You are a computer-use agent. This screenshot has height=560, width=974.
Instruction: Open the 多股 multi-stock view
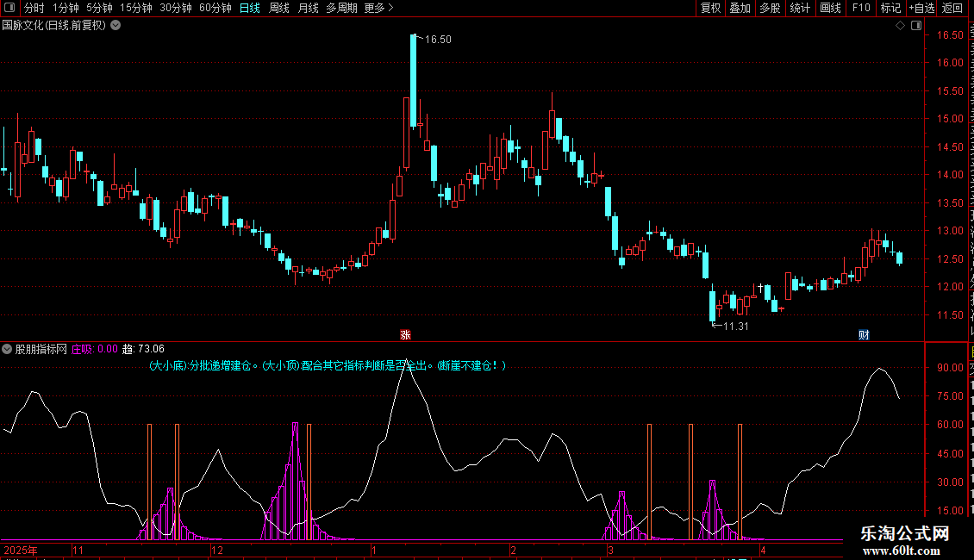[x=770, y=8]
